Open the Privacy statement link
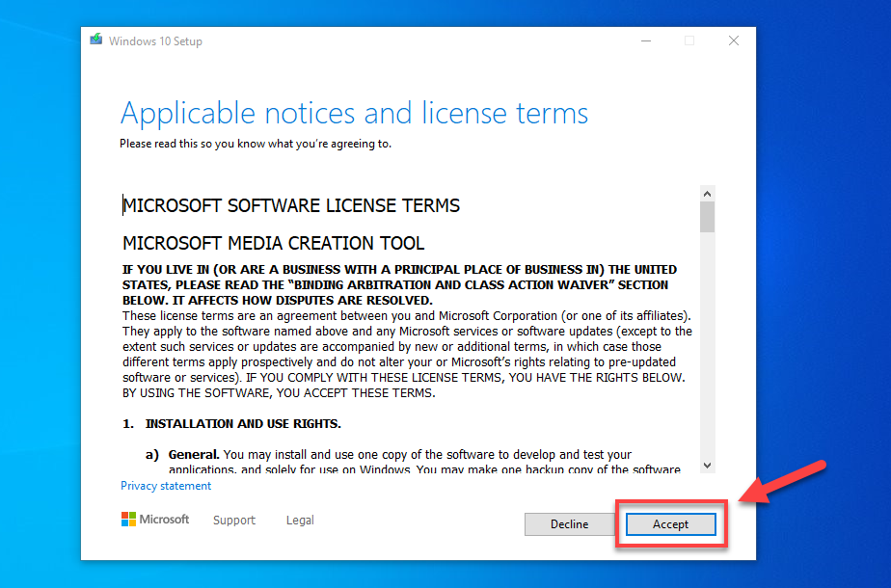Image resolution: width=891 pixels, height=588 pixels. click(x=166, y=486)
